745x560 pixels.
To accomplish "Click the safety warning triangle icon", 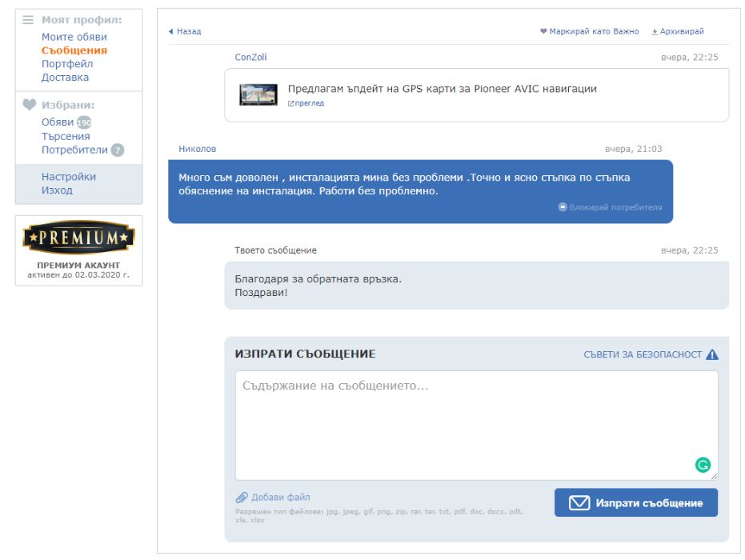I will tap(711, 354).
